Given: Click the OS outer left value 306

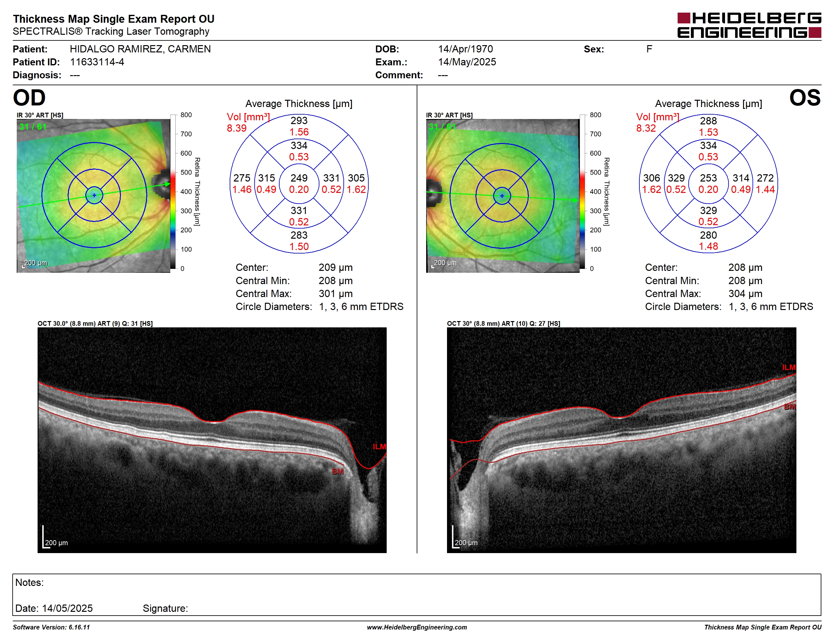Looking at the screenshot, I should coord(651,178).
